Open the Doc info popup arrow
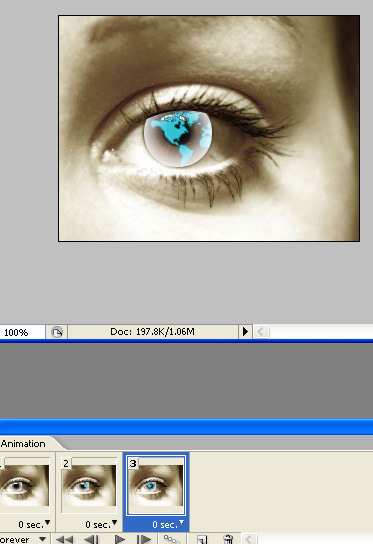Screen dimensions: 373x544 (x=245, y=332)
